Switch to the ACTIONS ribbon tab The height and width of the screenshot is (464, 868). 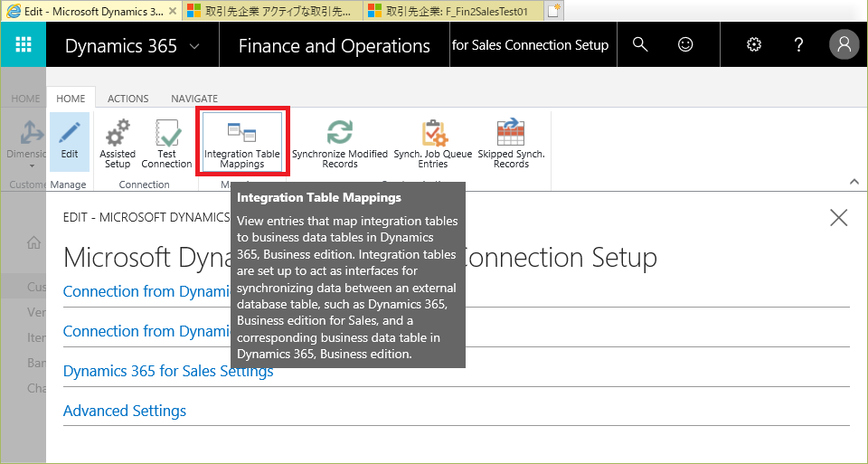click(x=127, y=99)
